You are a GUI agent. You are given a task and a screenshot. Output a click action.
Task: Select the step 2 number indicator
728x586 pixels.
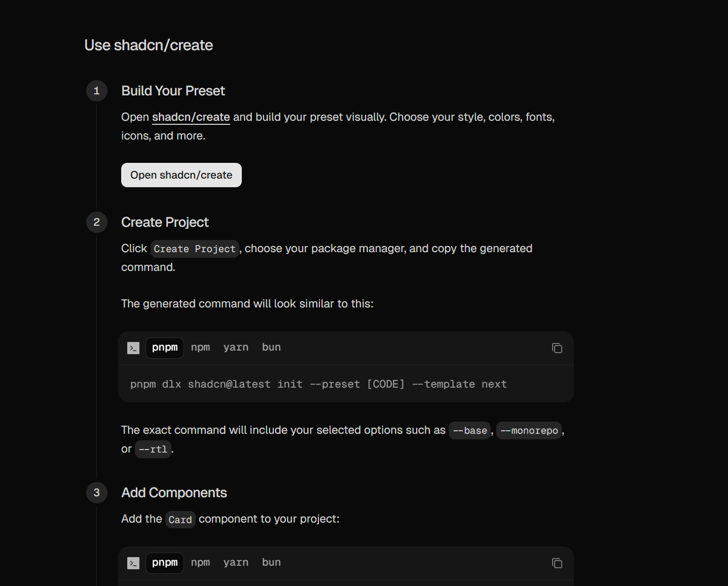click(96, 222)
